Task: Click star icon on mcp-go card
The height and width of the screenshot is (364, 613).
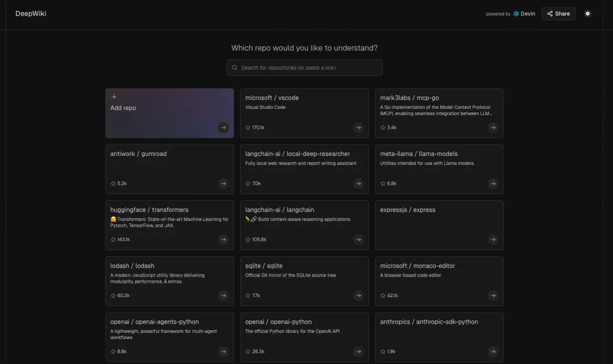Action: (x=383, y=128)
